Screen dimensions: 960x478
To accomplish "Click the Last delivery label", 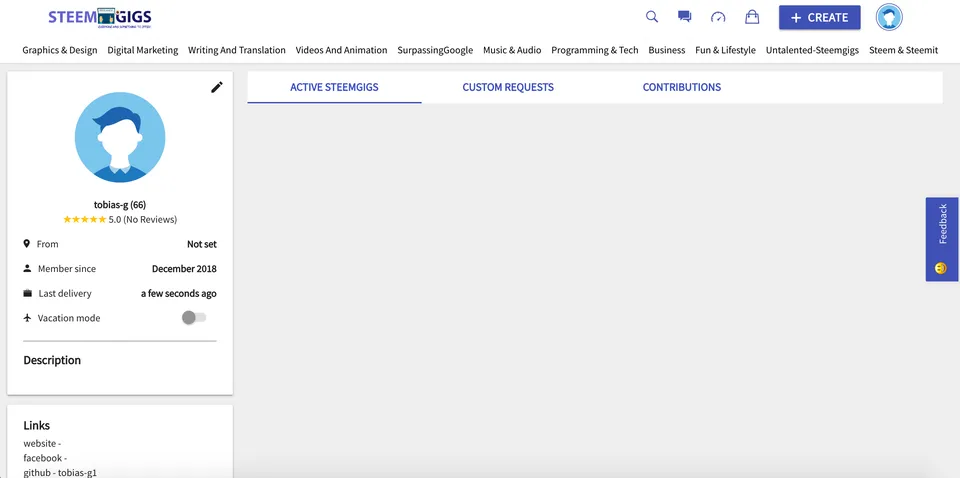I will tap(65, 293).
